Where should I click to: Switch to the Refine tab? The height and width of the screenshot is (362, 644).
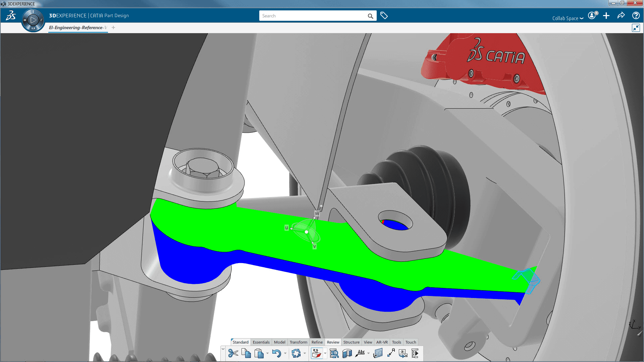tap(317, 342)
